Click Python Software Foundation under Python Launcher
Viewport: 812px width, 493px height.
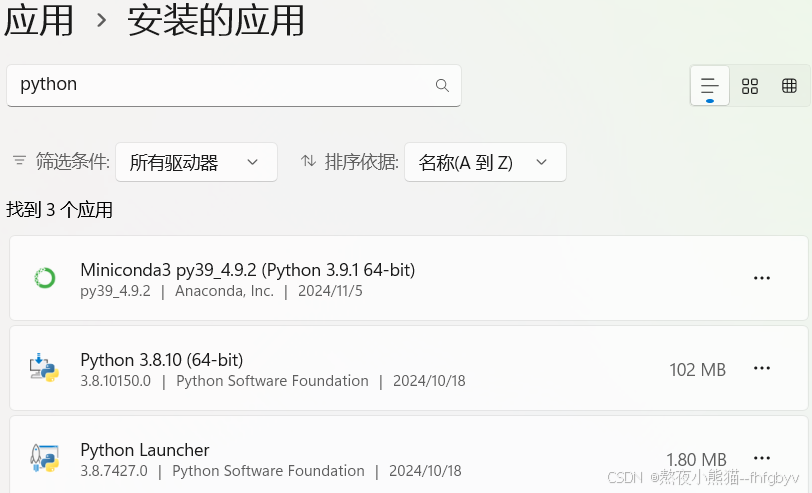(x=268, y=471)
